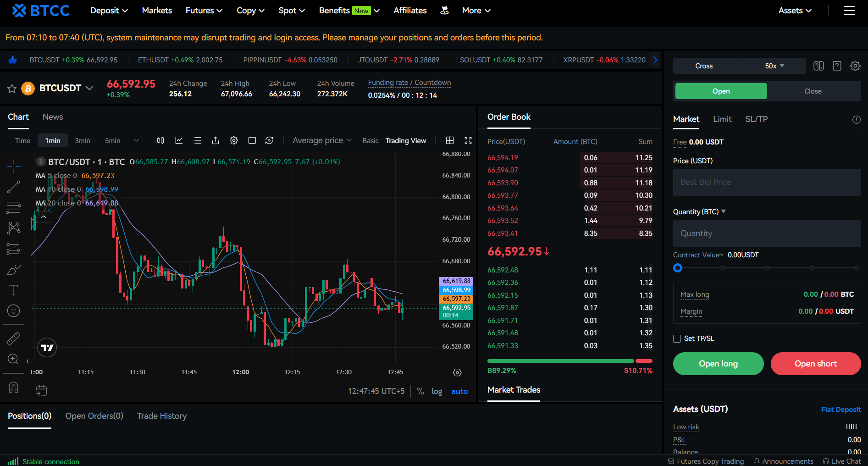This screenshot has width=868, height=466.
Task: Select the trend line drawing tool
Action: 14,187
